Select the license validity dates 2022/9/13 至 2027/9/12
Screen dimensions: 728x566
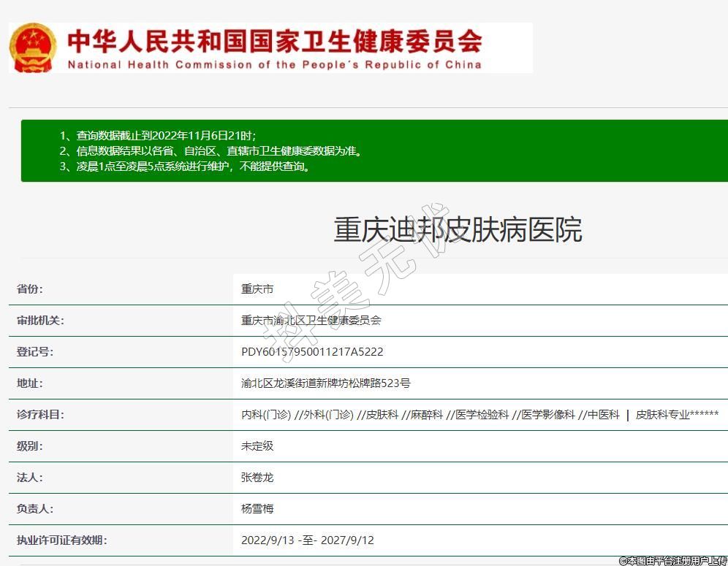(x=307, y=540)
